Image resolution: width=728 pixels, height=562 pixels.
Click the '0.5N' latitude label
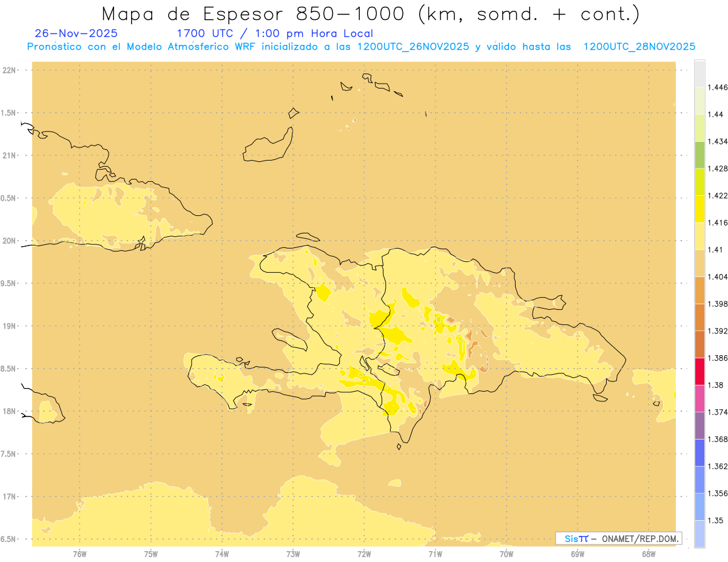pyautogui.click(x=9, y=198)
